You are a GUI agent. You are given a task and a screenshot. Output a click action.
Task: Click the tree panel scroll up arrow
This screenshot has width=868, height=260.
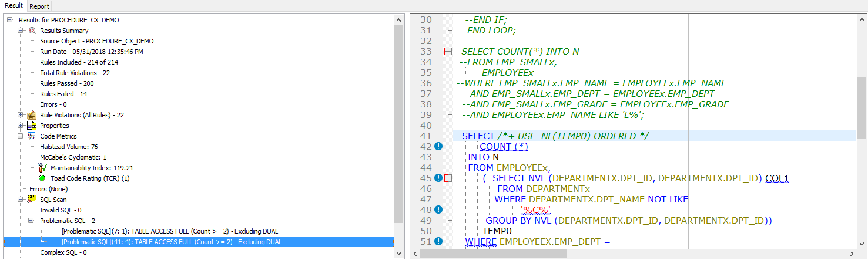(x=399, y=19)
